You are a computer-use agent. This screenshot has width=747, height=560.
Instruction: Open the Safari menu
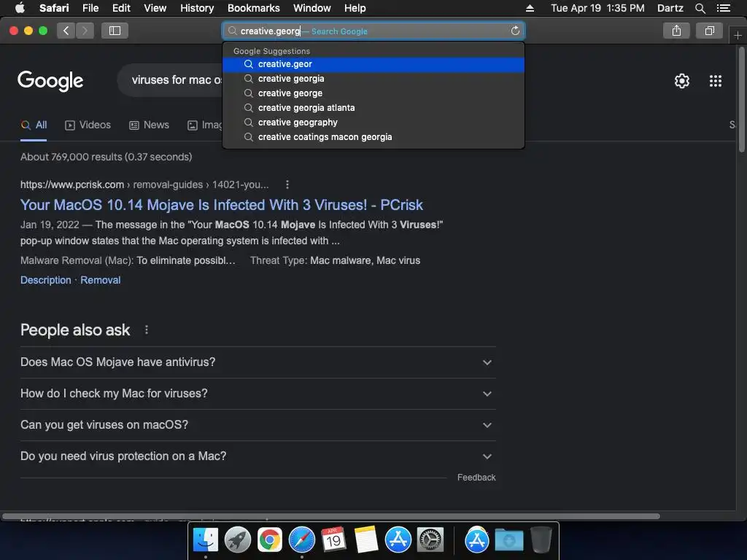54,8
